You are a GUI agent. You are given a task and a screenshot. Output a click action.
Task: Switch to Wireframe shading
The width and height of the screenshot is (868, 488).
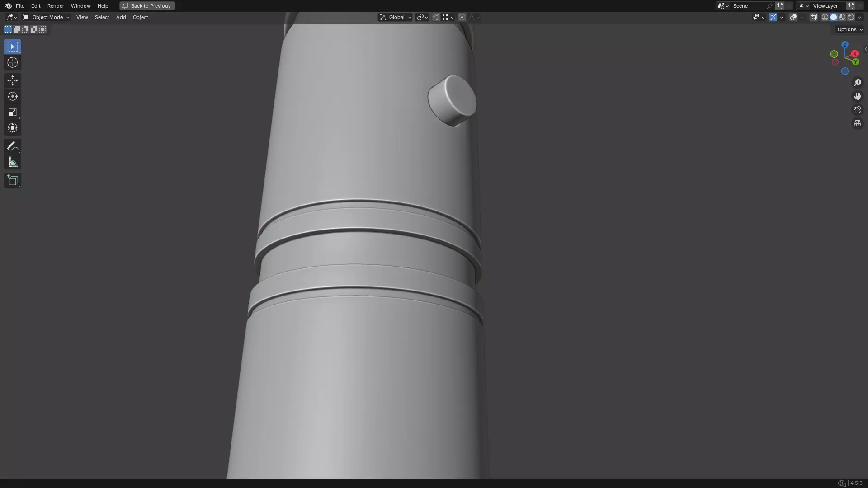825,17
